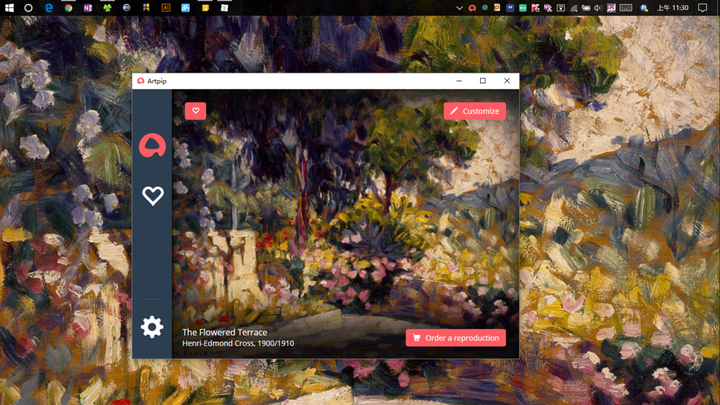Screen dimensions: 720x405
Task: Minimize the Artpip window
Action: pos(459,81)
